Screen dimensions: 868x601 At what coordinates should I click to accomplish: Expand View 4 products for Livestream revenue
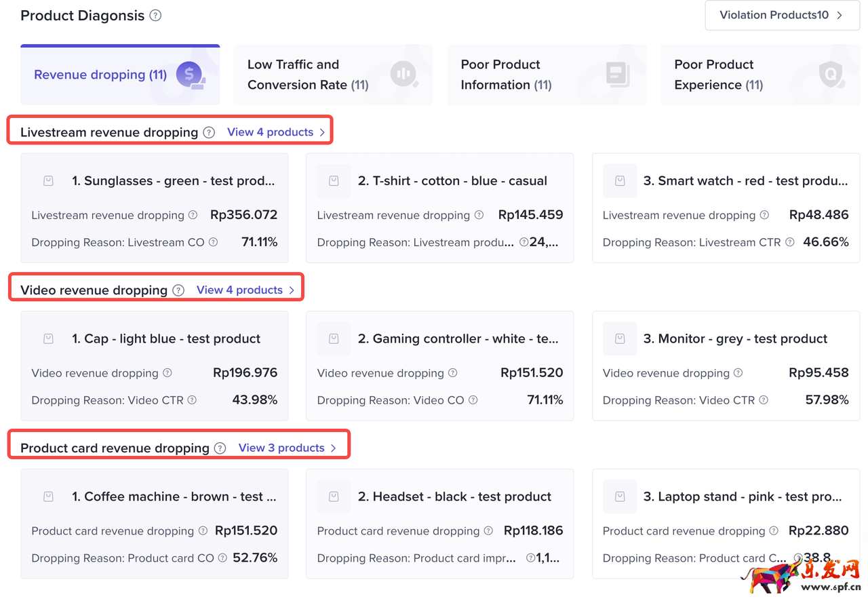point(276,132)
